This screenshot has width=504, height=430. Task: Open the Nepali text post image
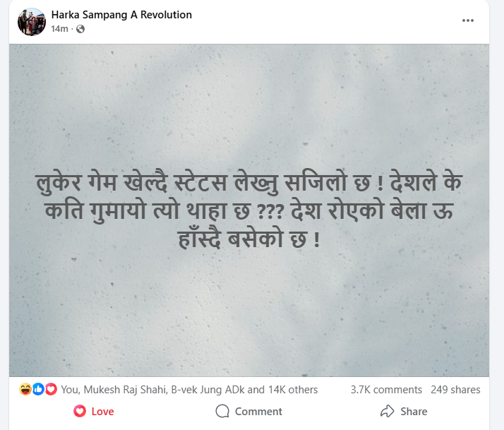[x=249, y=210]
